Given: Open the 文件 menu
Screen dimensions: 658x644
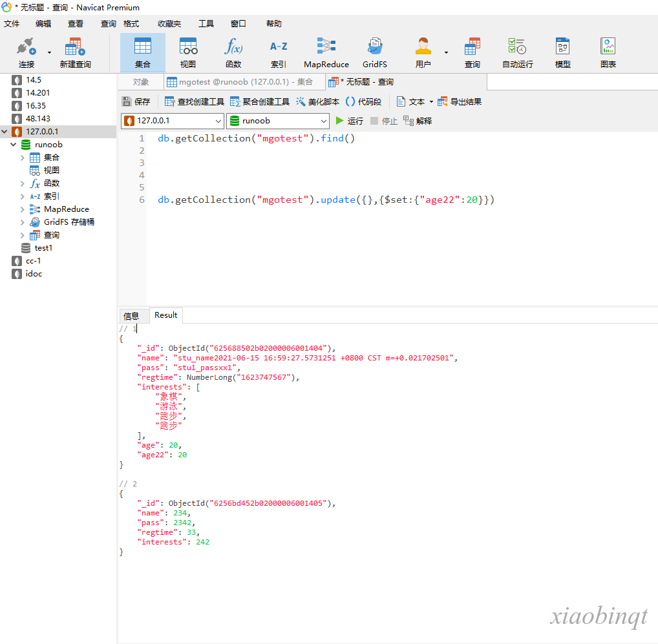Looking at the screenshot, I should click(12, 23).
